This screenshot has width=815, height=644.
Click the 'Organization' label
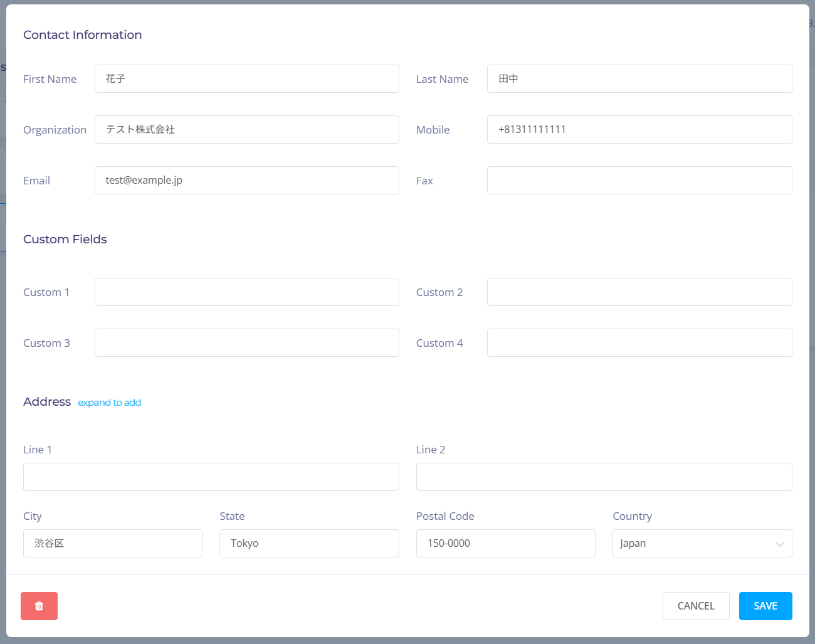(x=55, y=130)
